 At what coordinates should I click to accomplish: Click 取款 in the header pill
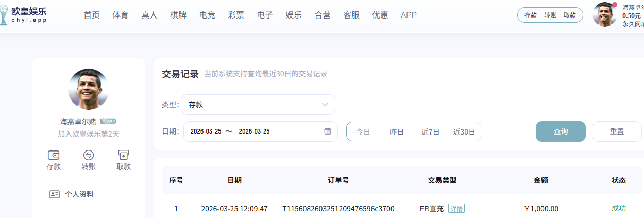(570, 15)
